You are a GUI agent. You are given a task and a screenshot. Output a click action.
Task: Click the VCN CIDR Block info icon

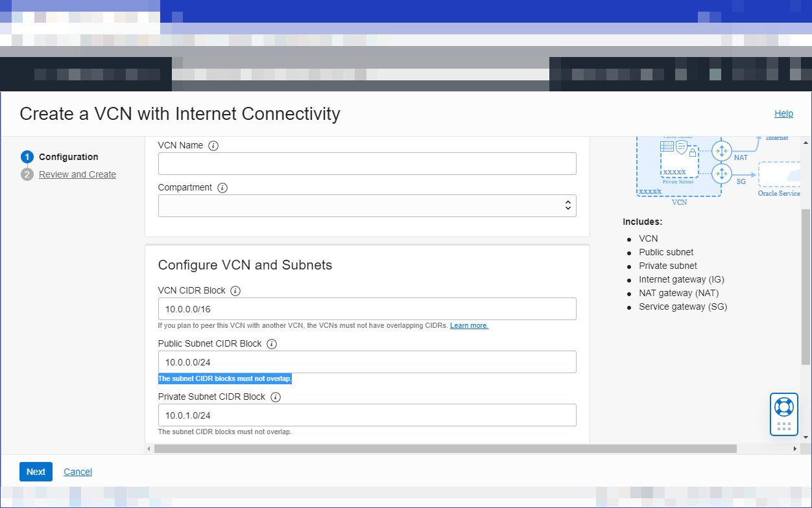pyautogui.click(x=235, y=290)
